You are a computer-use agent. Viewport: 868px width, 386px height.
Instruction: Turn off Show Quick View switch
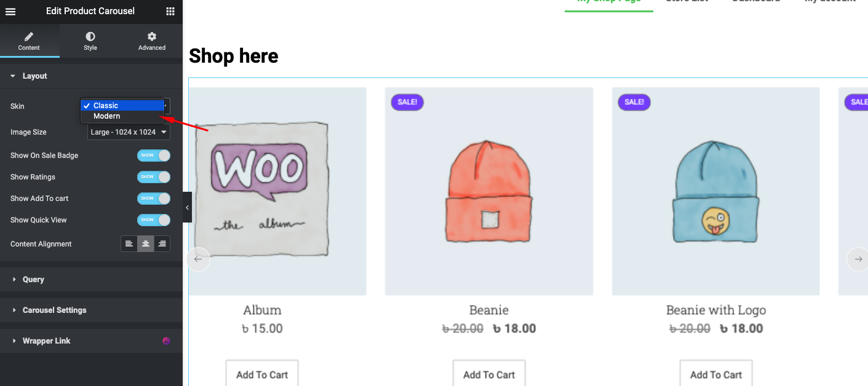click(153, 220)
